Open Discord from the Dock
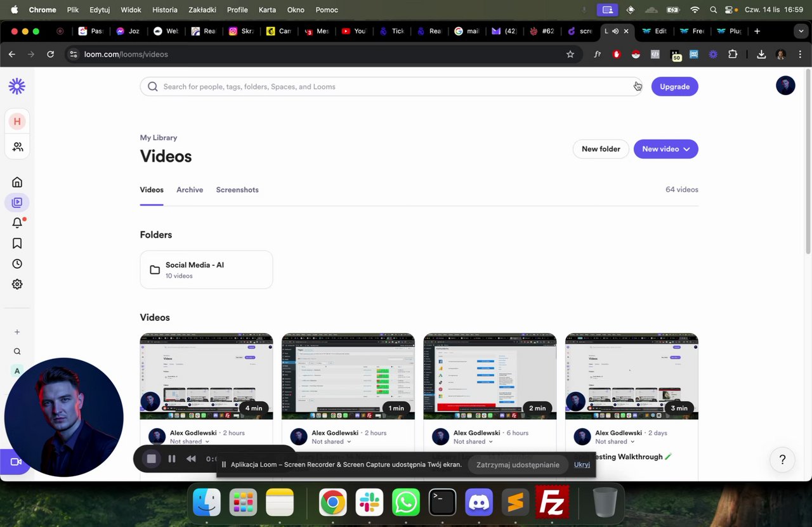 479,503
